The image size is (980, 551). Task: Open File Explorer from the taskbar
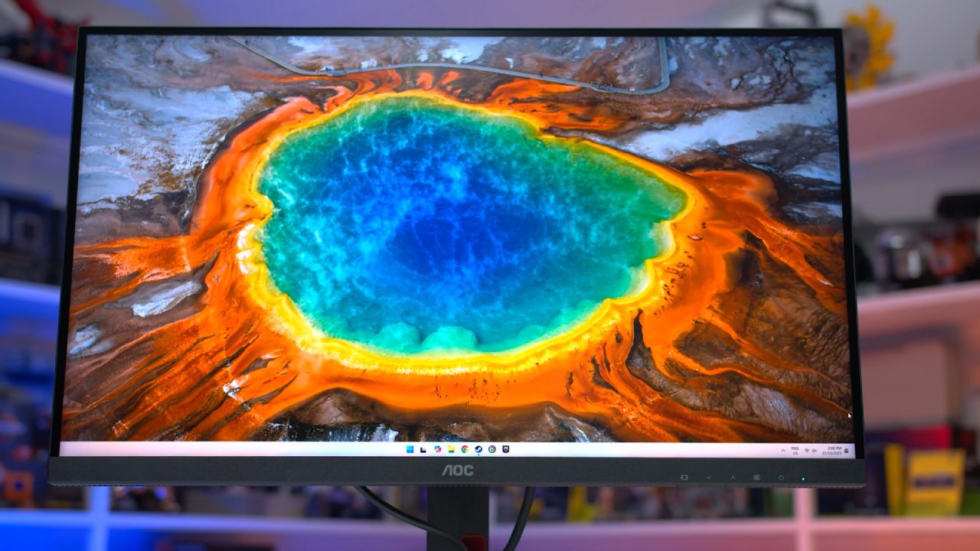(x=451, y=449)
